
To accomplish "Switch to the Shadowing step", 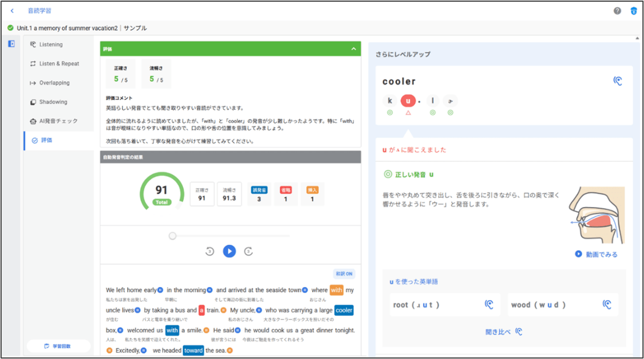I will (34, 102).
